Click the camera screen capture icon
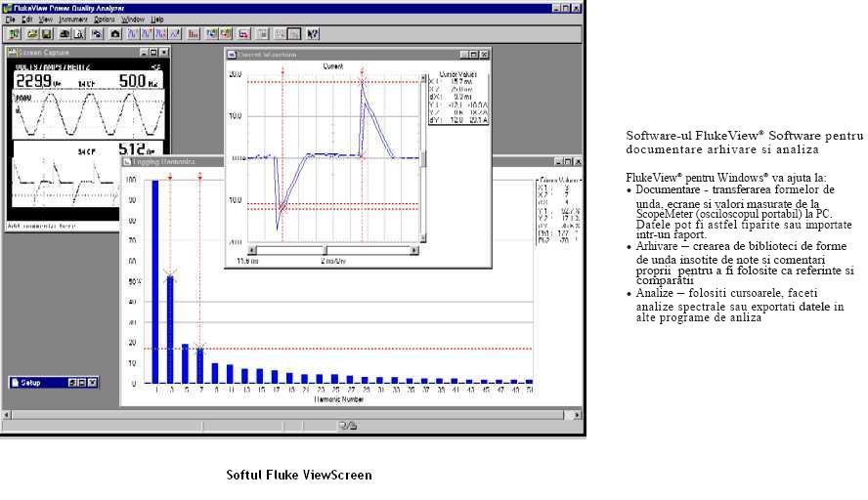The width and height of the screenshot is (868, 500). (115, 34)
